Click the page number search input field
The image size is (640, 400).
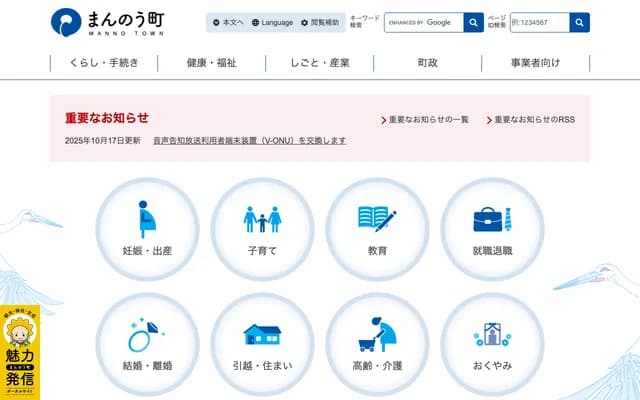tap(539, 22)
